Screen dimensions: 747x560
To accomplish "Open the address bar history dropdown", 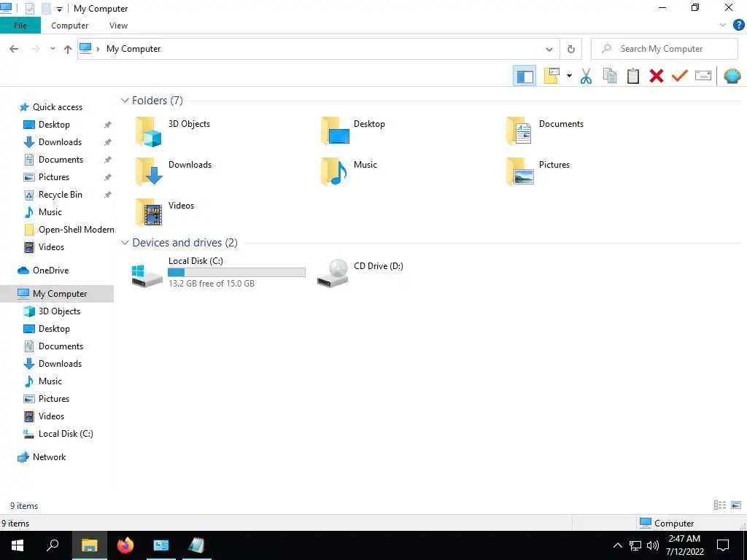I will click(x=549, y=49).
